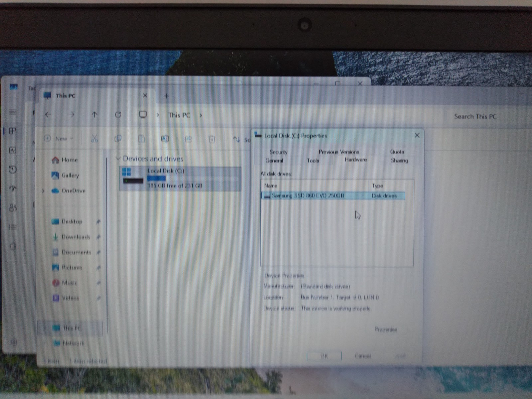
Task: Open Task Manager Performance page icon
Action: (x=13, y=150)
